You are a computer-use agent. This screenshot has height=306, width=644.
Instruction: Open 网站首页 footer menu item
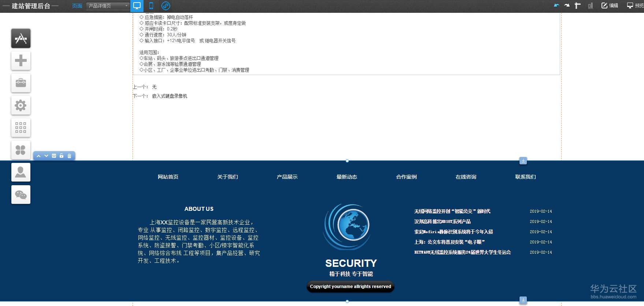click(168, 177)
